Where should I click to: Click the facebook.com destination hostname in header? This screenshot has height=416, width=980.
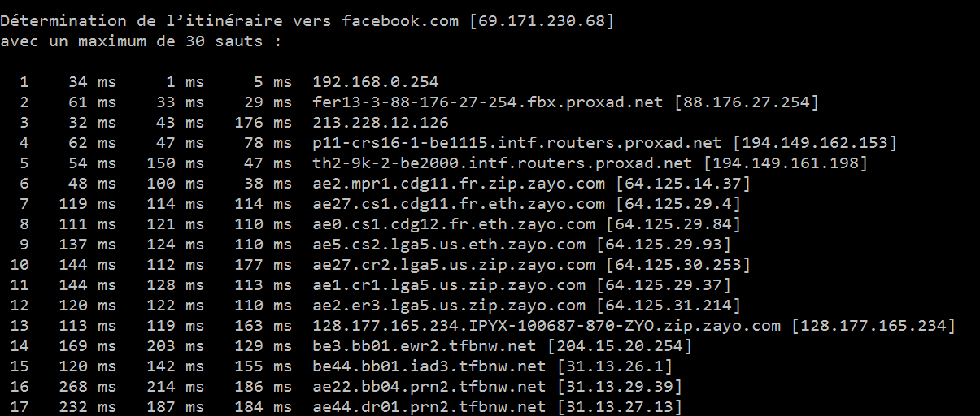(400, 21)
